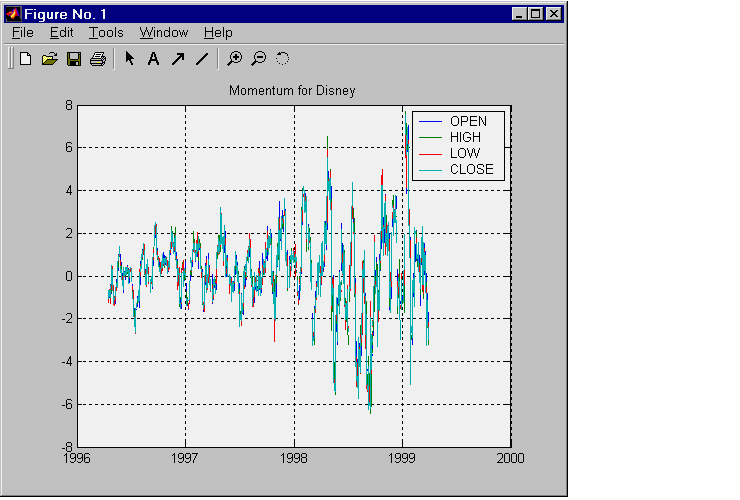Image resolution: width=740 pixels, height=500 pixels.
Task: Click the y-axis tick label -8
Action: tap(67, 446)
